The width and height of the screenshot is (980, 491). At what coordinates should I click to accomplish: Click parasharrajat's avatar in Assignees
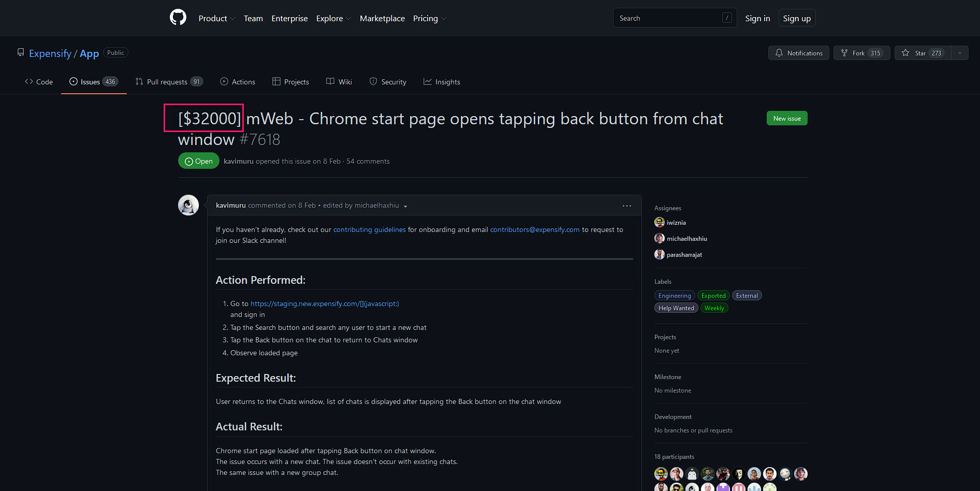660,254
